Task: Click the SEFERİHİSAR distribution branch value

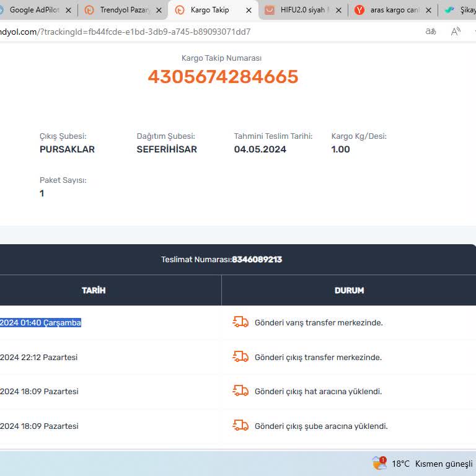Action: point(167,149)
